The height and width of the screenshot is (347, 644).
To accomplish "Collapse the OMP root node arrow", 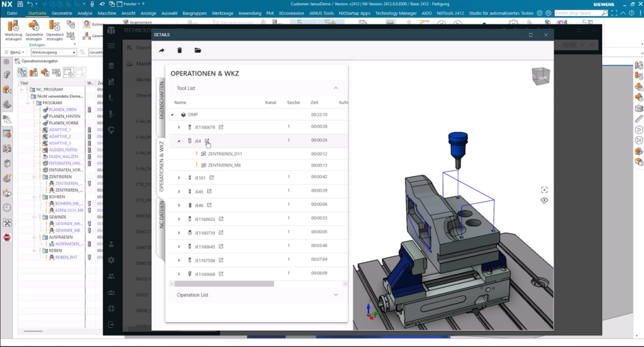I will point(173,115).
